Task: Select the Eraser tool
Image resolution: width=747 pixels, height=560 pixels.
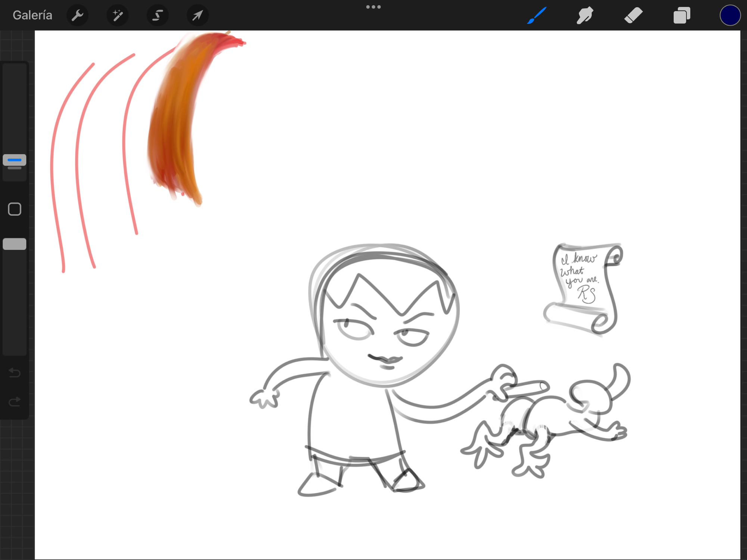Action: coord(633,15)
